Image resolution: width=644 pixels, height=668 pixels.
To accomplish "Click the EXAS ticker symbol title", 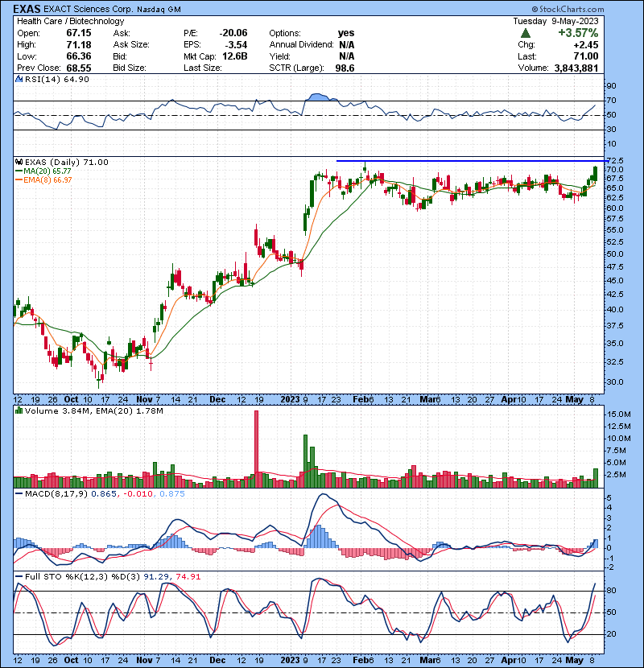I will coord(27,9).
